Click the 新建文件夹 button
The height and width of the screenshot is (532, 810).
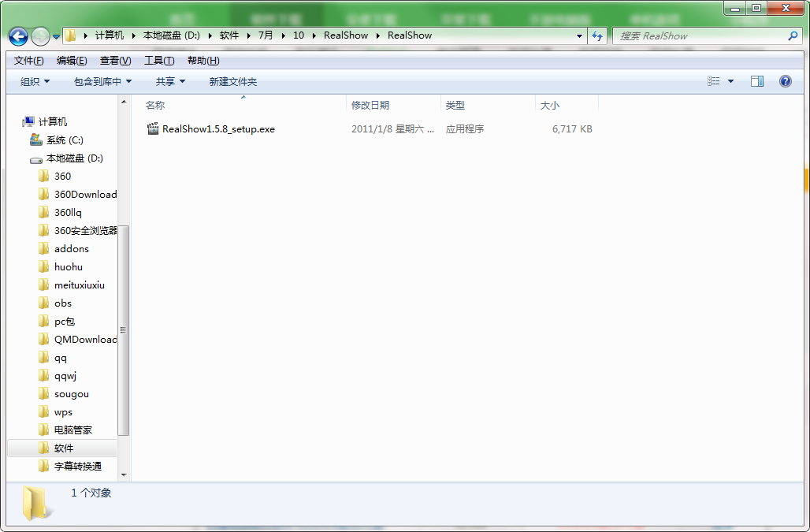pos(233,82)
